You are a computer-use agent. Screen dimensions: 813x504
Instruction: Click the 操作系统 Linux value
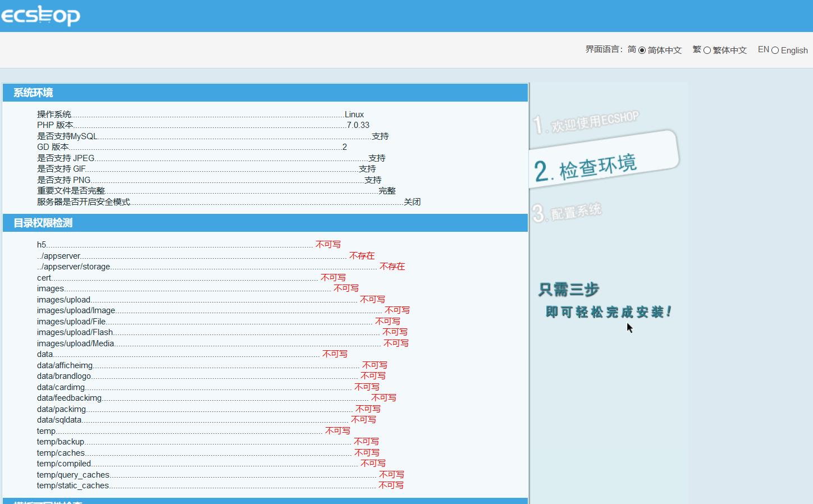pyautogui.click(x=354, y=114)
